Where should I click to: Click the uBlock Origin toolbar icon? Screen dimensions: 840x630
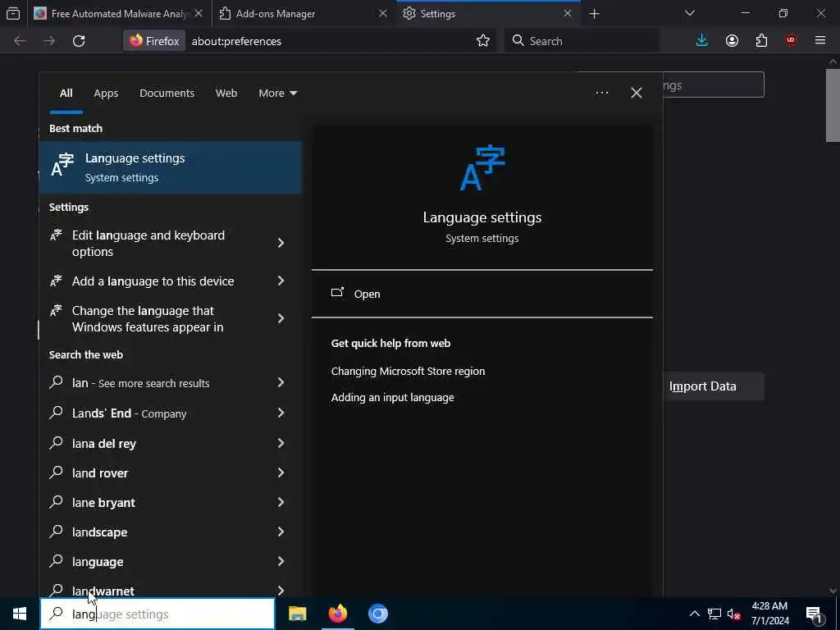point(791,41)
